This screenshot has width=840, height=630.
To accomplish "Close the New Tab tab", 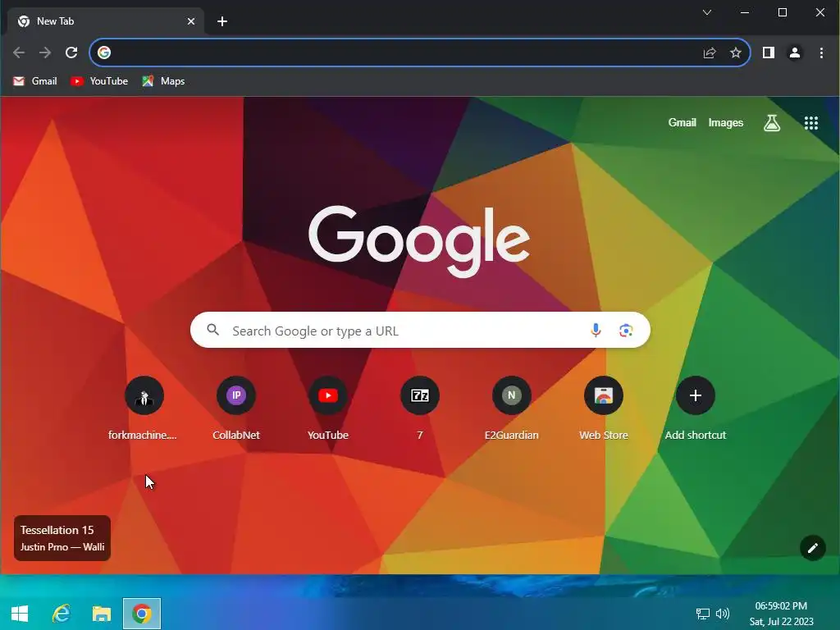I will (x=191, y=21).
